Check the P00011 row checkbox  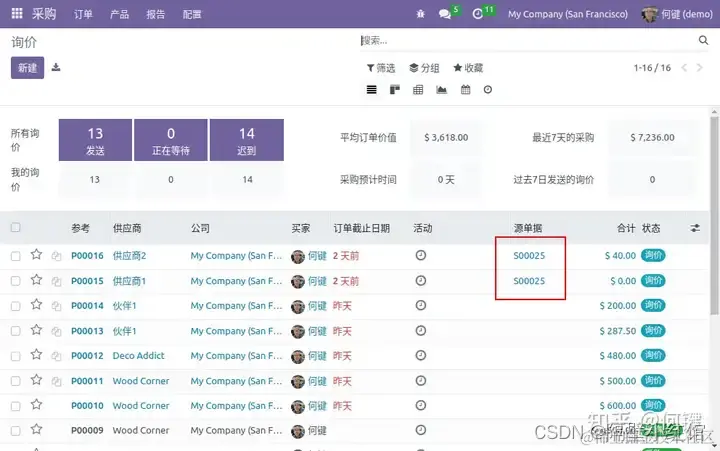point(16,381)
